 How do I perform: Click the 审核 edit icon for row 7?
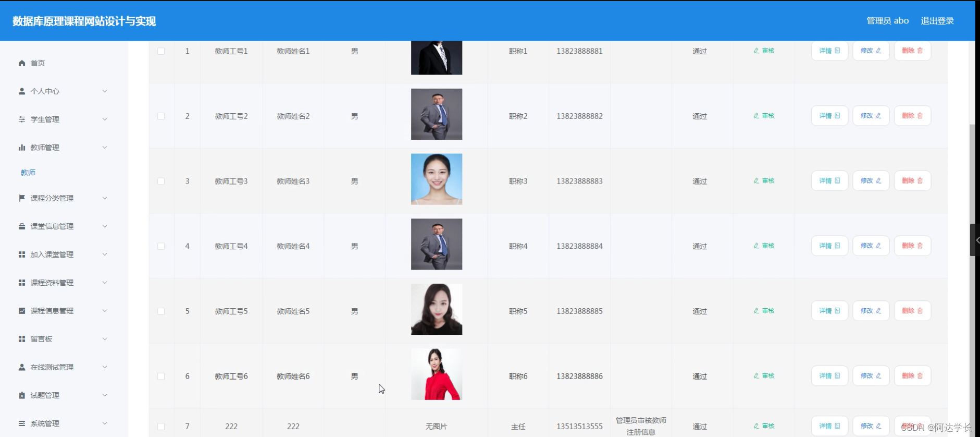(x=756, y=426)
